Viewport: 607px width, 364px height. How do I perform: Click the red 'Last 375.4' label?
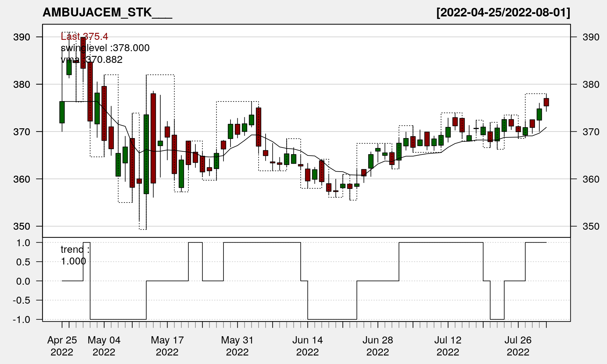tap(84, 37)
